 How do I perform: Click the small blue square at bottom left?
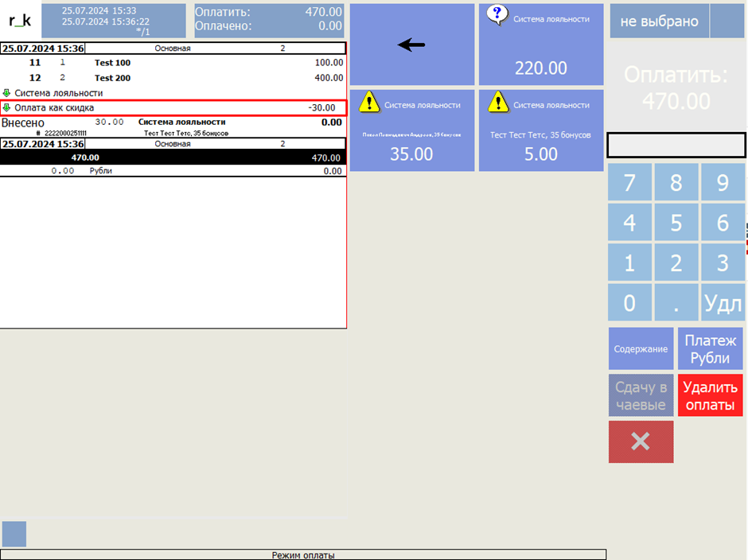point(14,534)
